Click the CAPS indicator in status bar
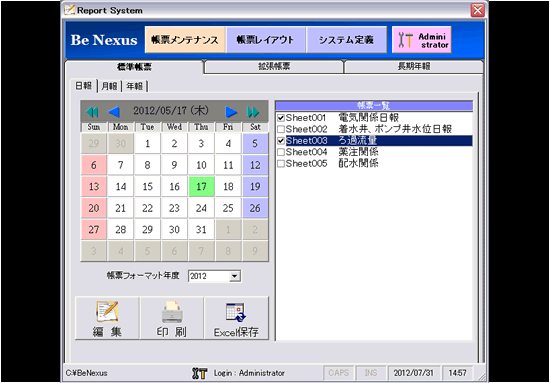This screenshot has height=383, width=550. point(338,373)
